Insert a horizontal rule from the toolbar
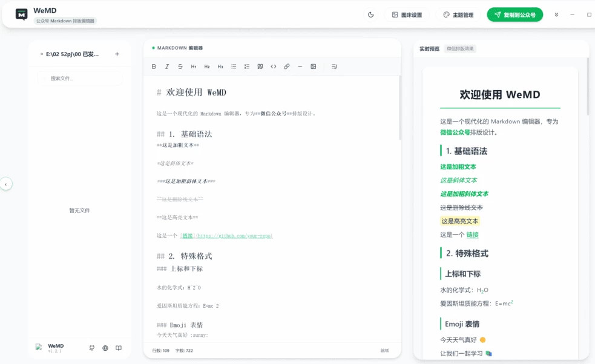The width and height of the screenshot is (595, 364). pos(300,67)
